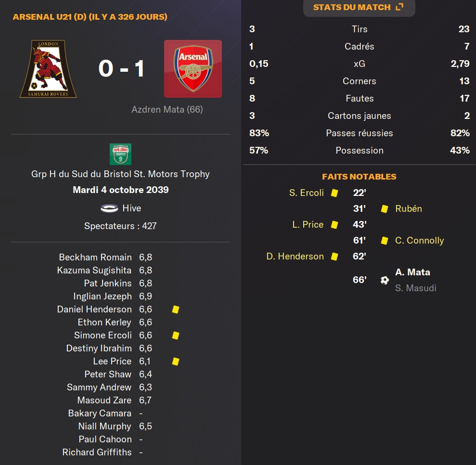
Task: Open Inglian Jezeph's player profile
Action: click(x=102, y=297)
